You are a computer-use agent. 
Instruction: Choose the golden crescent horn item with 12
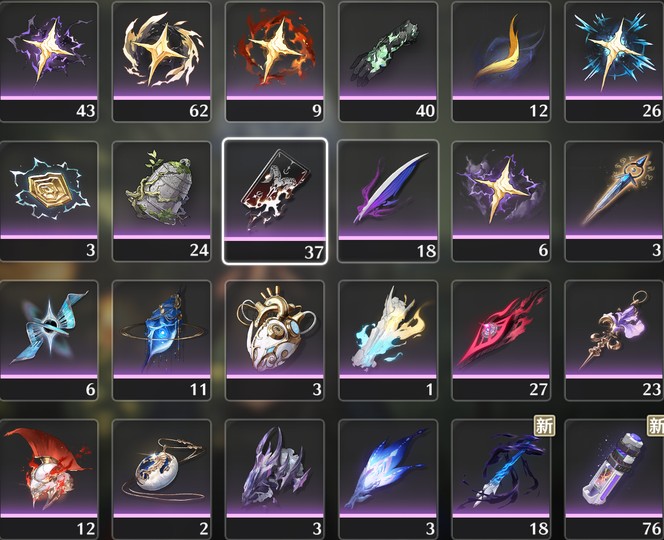coord(501,61)
